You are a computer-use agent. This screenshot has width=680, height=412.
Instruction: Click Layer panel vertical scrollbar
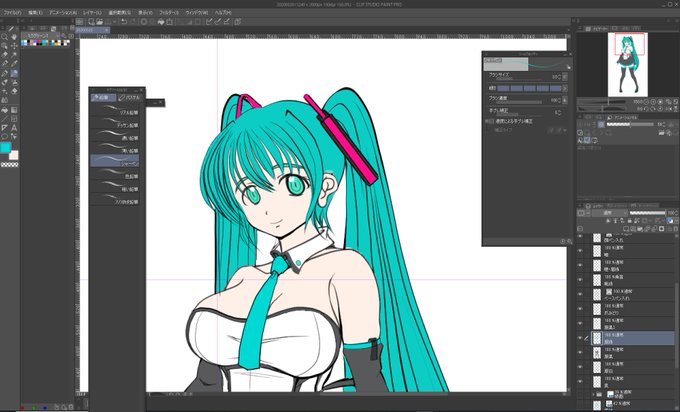click(677, 324)
